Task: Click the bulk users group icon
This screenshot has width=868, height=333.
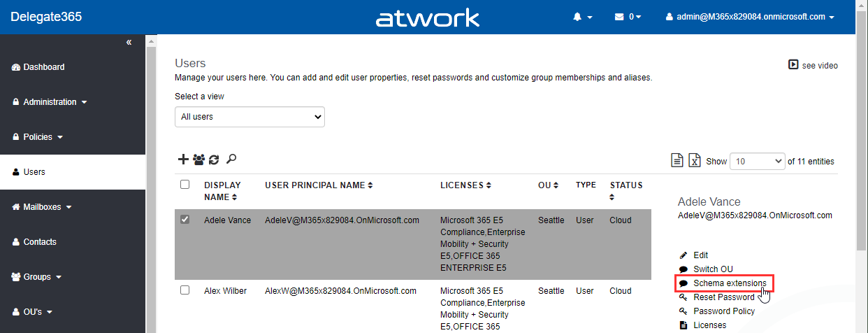Action: [198, 160]
